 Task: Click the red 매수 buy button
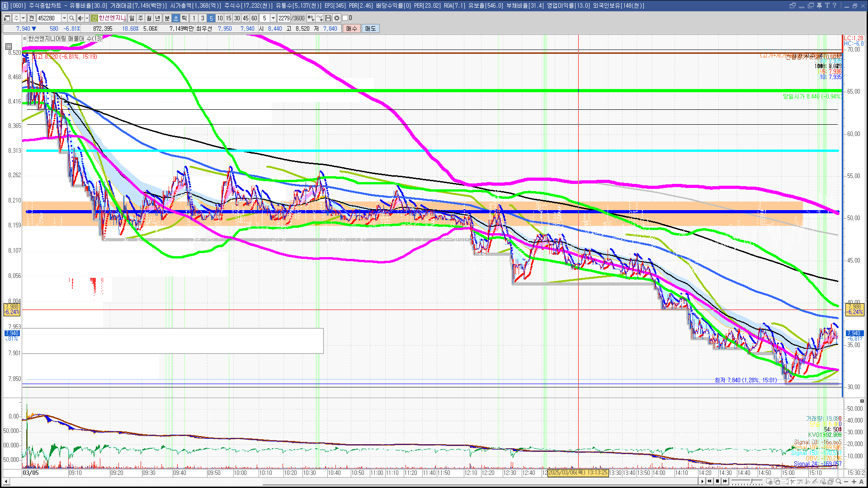point(352,28)
